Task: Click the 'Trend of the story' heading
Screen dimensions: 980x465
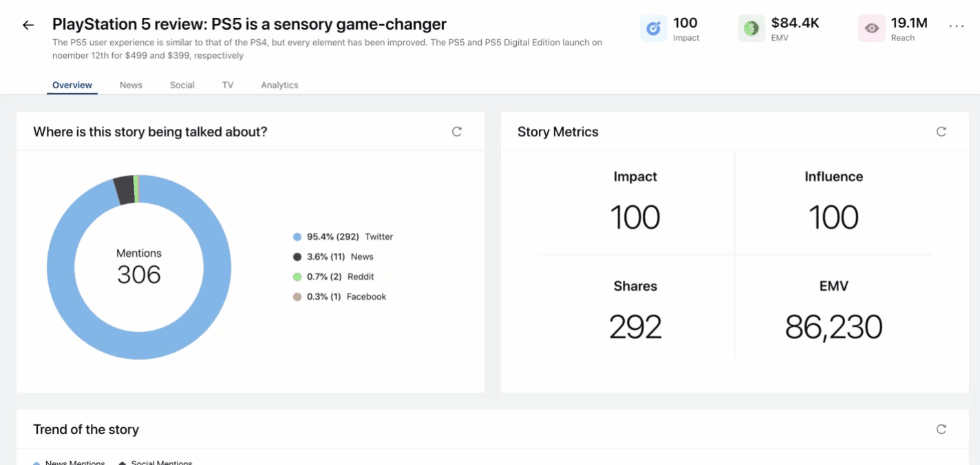Action: [x=86, y=429]
